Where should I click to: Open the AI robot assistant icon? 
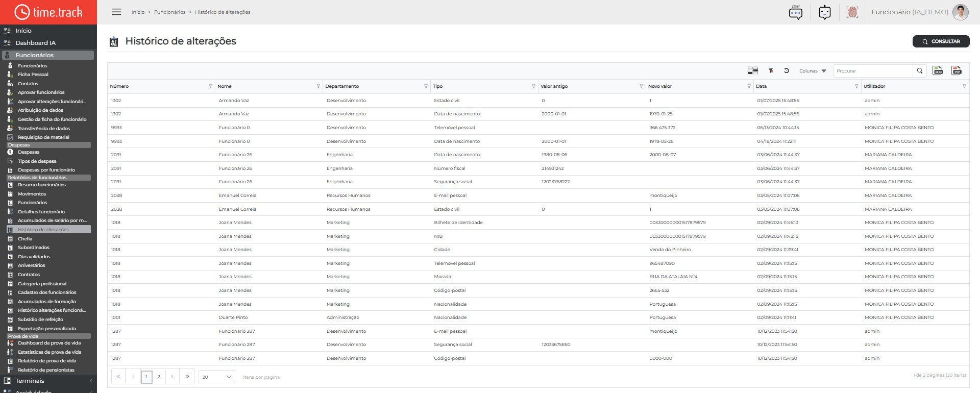(825, 12)
